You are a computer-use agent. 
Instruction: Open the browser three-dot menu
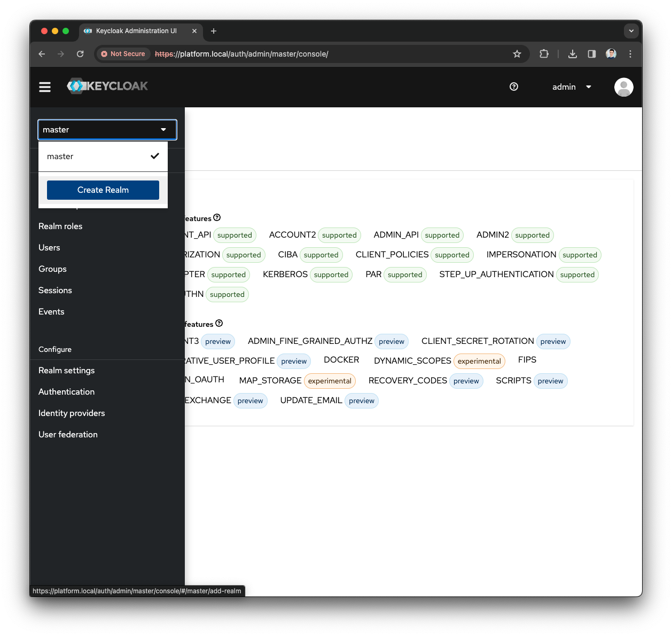[630, 54]
